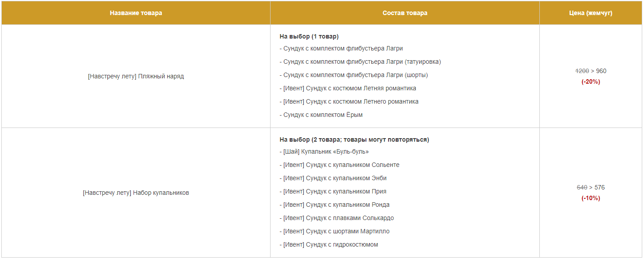Click 'Сундук с купальником Прия' item
This screenshot has width=644, height=259.
pyautogui.click(x=334, y=191)
